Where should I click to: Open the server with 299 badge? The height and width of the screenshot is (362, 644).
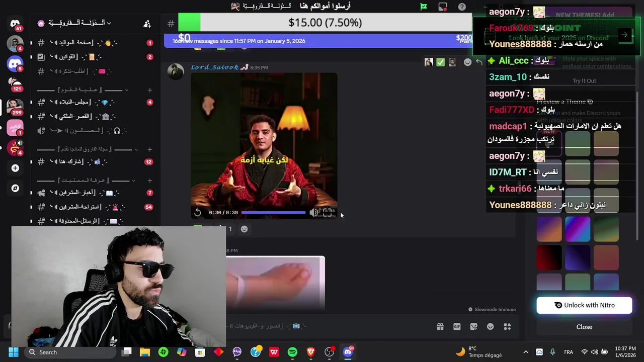coord(15,107)
